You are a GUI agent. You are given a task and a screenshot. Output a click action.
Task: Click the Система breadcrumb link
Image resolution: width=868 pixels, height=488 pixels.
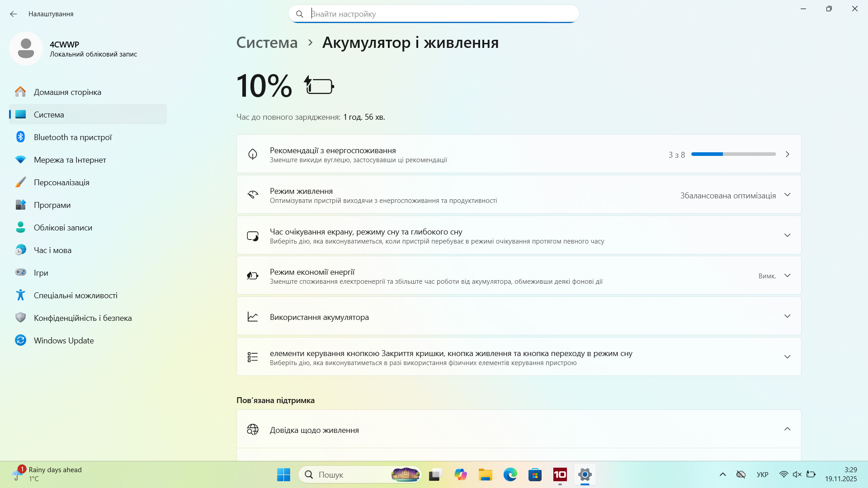click(267, 42)
